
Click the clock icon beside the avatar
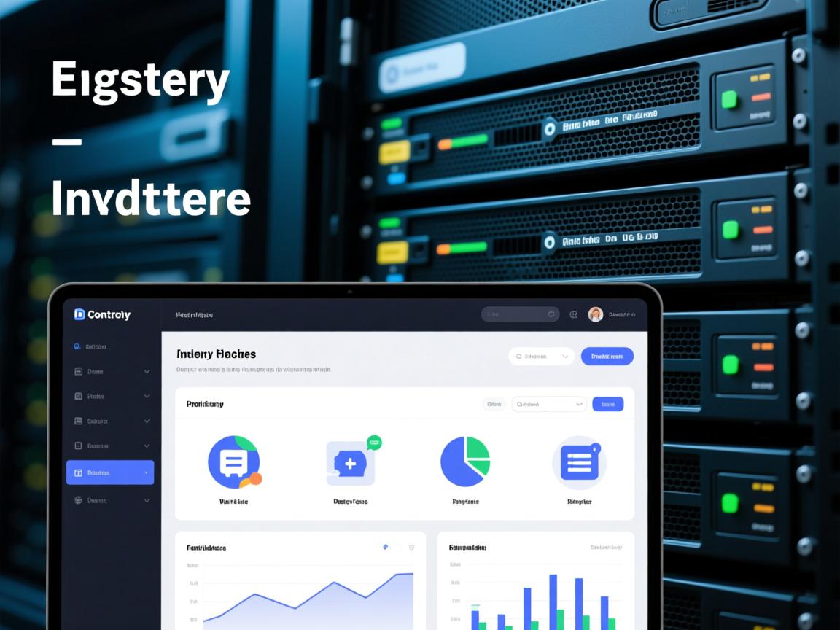573,314
